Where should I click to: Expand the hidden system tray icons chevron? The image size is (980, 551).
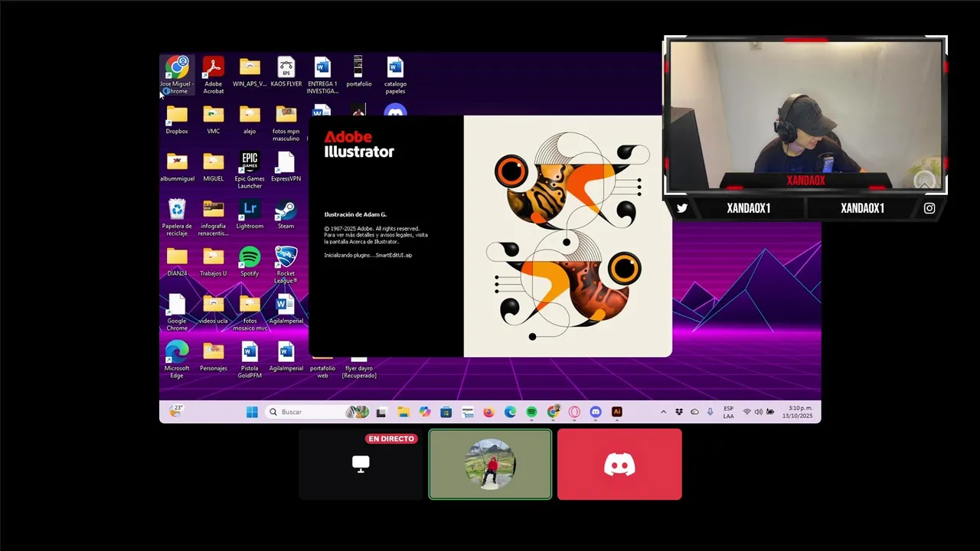663,412
